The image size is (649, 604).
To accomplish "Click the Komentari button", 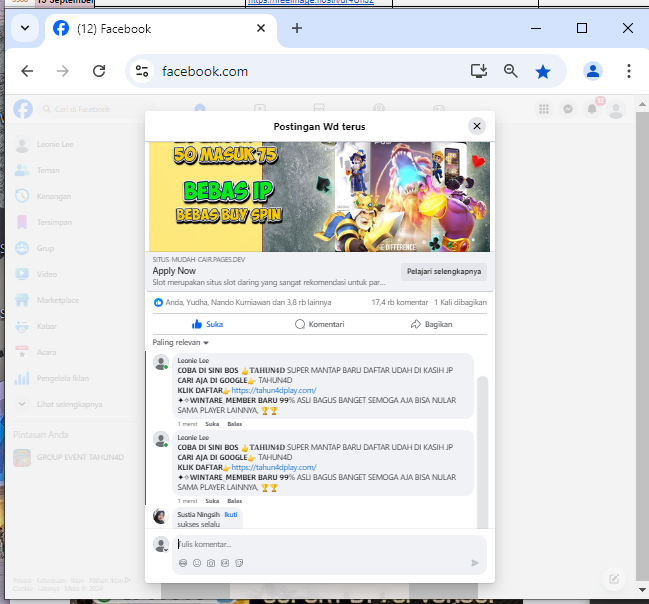I will (x=320, y=324).
